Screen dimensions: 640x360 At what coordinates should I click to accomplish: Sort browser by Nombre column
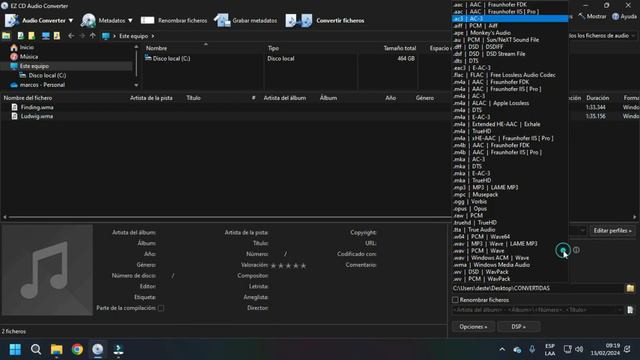(x=156, y=48)
